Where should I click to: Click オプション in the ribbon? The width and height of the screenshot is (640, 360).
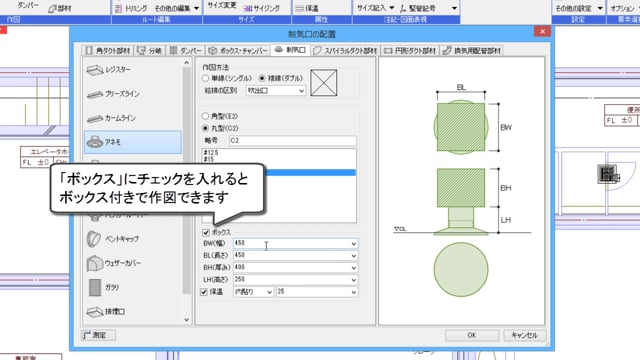623,8
